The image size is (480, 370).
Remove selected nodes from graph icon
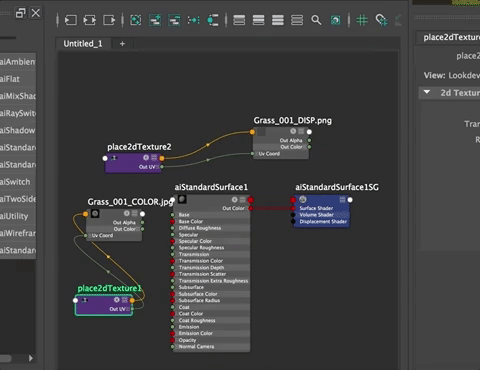point(174,20)
